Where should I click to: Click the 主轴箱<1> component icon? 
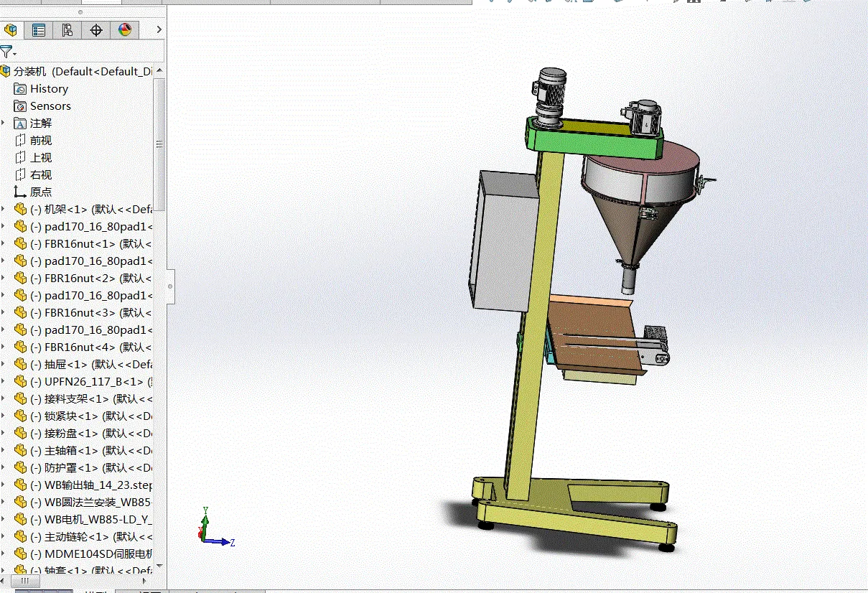click(x=20, y=451)
